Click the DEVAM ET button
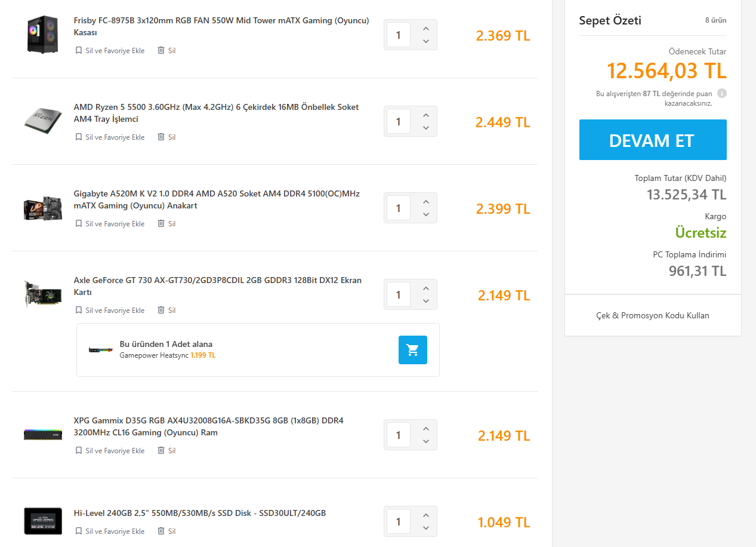The width and height of the screenshot is (756, 547). pos(653,140)
